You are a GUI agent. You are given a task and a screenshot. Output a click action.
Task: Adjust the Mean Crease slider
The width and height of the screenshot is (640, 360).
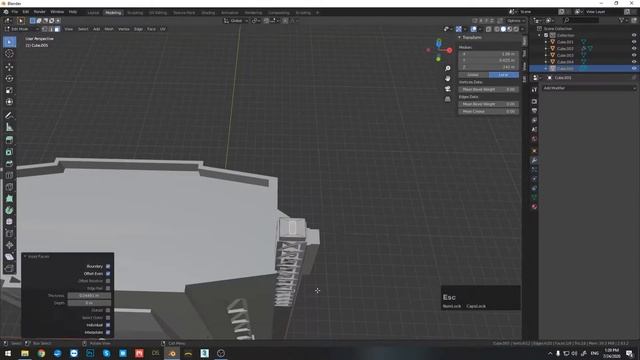489,111
